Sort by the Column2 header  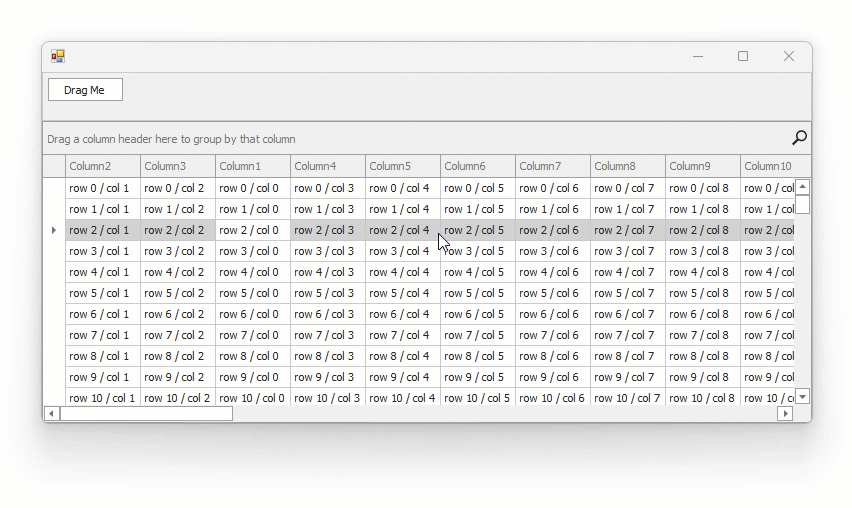103,166
